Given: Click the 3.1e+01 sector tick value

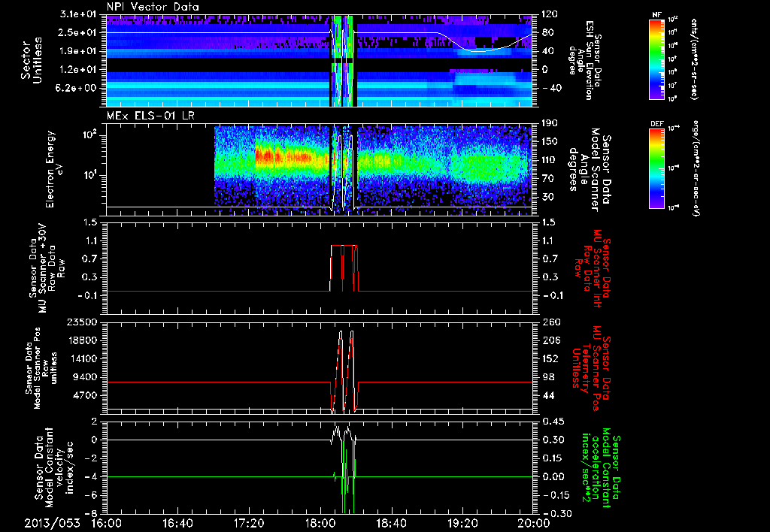Looking at the screenshot, I should 78,14.
